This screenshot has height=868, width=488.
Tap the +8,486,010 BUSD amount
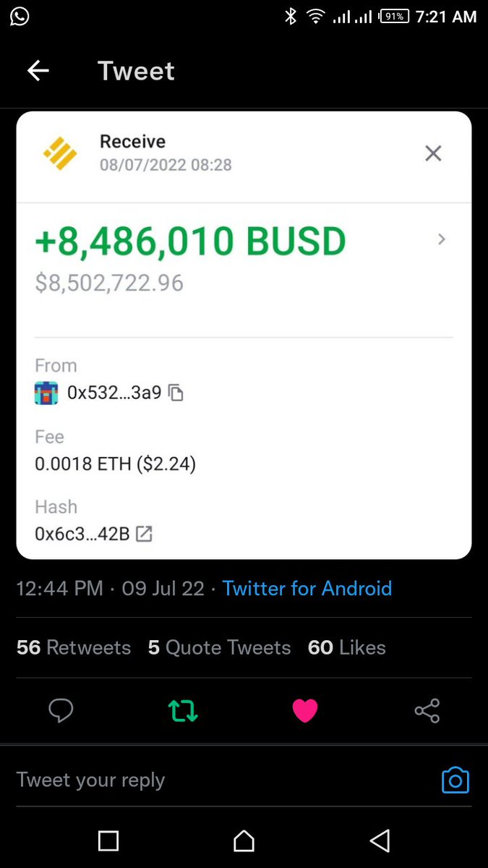coord(190,242)
